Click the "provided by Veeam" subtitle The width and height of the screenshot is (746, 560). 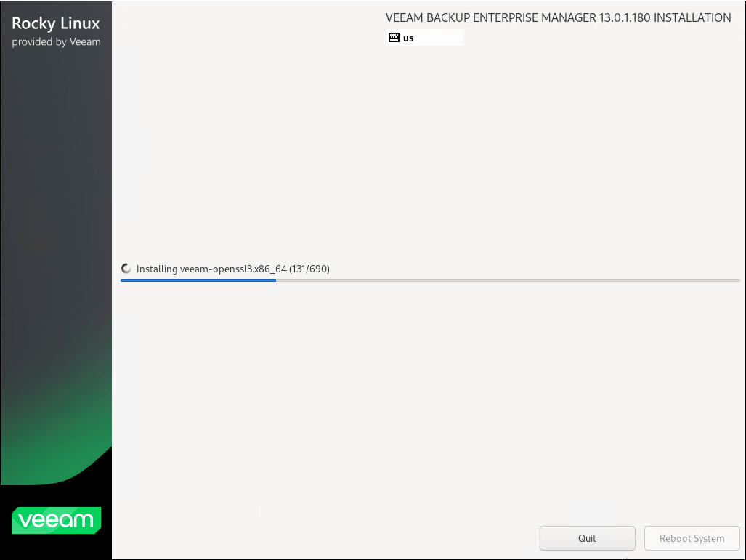[56, 41]
